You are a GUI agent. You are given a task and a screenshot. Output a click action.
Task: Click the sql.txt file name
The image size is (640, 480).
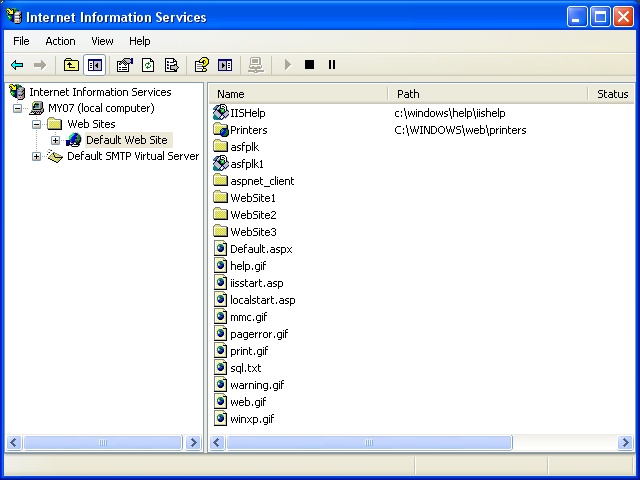coord(246,368)
